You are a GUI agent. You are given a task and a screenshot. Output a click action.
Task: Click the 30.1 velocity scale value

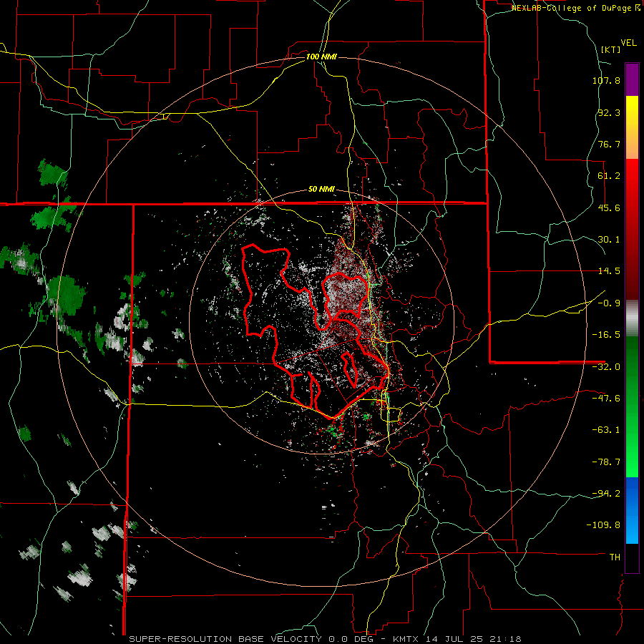609,240
